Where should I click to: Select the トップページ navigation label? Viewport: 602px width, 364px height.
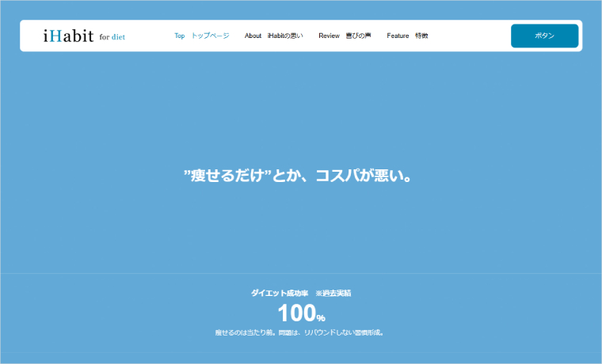(x=210, y=36)
